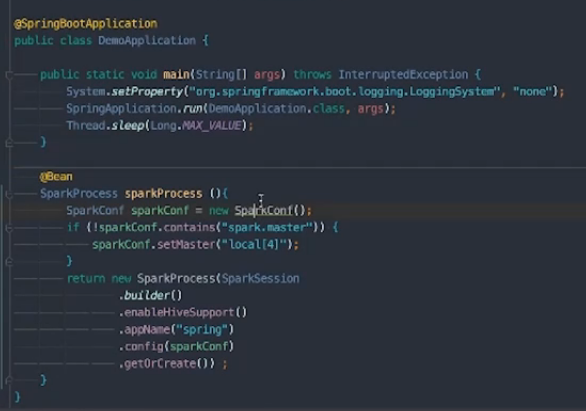Click the sleep method call
Screen dimensions: 586x411
[x=128, y=126]
